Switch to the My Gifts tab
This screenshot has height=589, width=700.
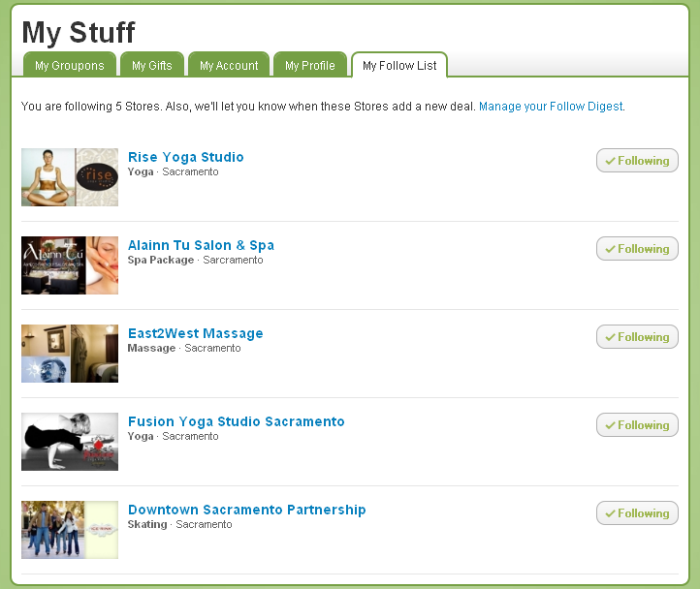(x=152, y=66)
